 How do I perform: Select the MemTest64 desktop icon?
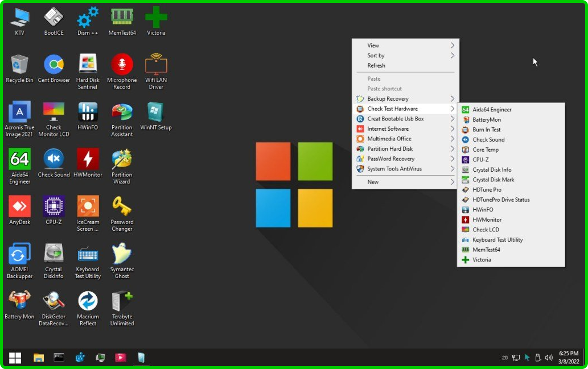click(x=122, y=22)
